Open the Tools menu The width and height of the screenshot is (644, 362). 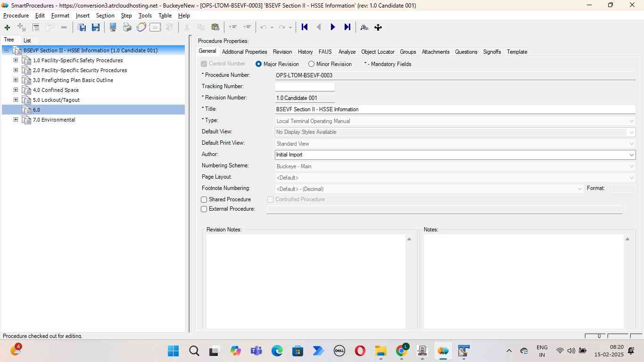pos(145,16)
